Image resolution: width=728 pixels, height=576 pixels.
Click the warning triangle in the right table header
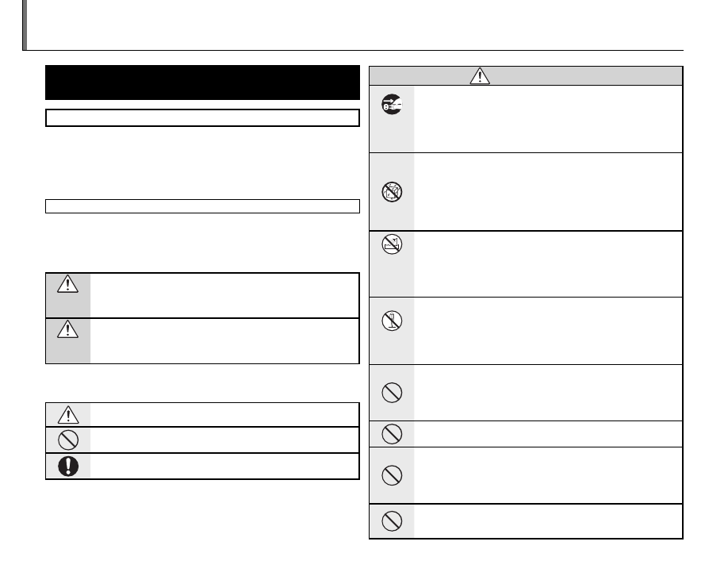tap(479, 76)
